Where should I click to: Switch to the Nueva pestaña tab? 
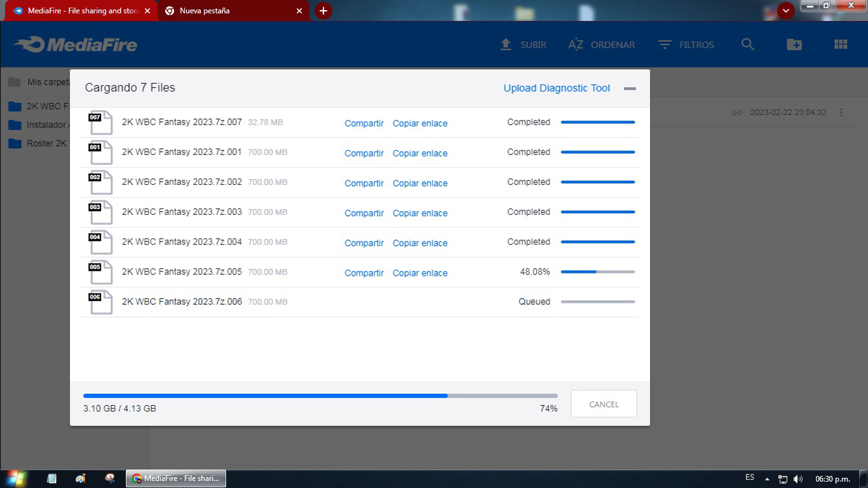point(234,11)
